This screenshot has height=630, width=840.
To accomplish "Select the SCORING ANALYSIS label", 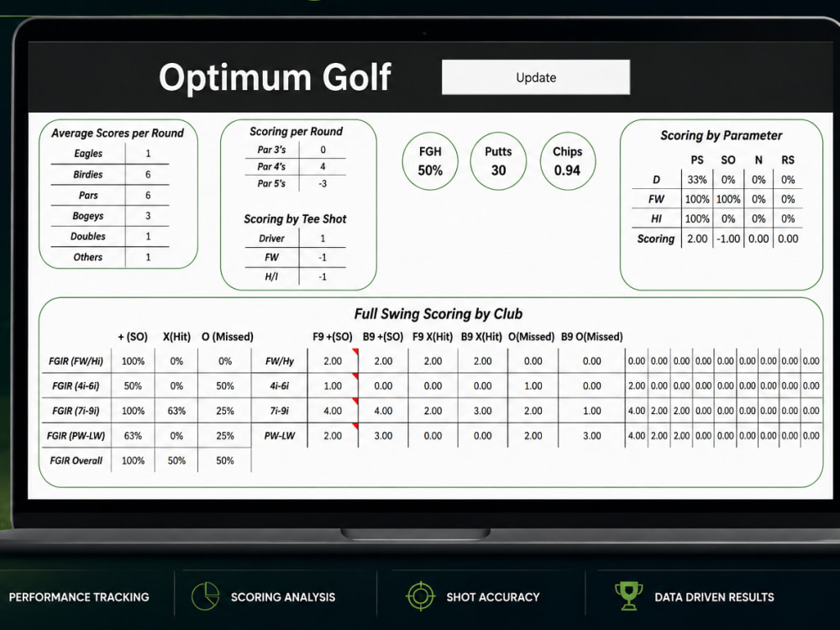I will (x=283, y=596).
